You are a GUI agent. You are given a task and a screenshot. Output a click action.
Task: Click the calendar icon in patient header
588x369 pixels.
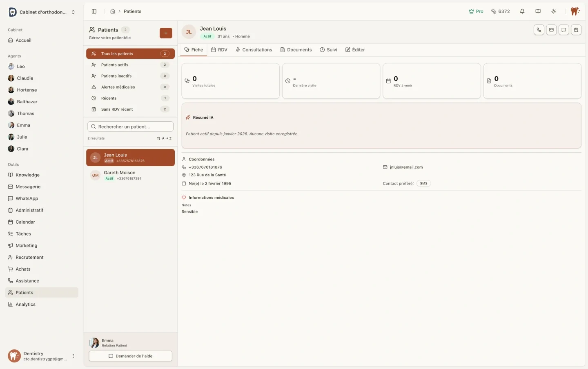(x=576, y=30)
